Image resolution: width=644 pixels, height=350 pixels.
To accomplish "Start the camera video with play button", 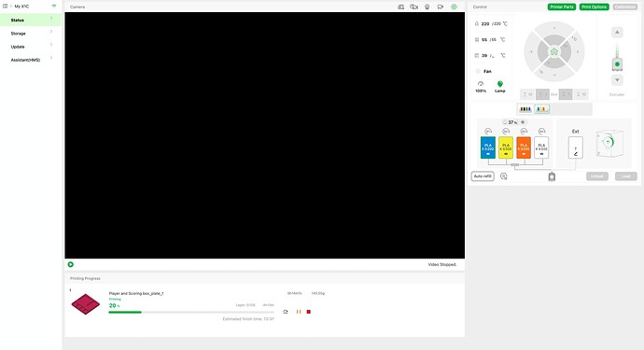I will pos(71,264).
